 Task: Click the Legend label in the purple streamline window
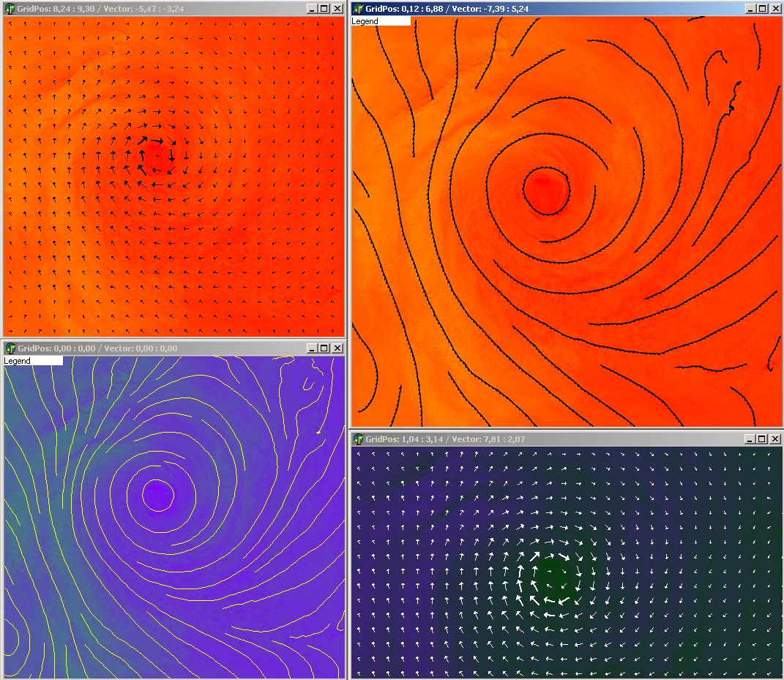click(18, 361)
